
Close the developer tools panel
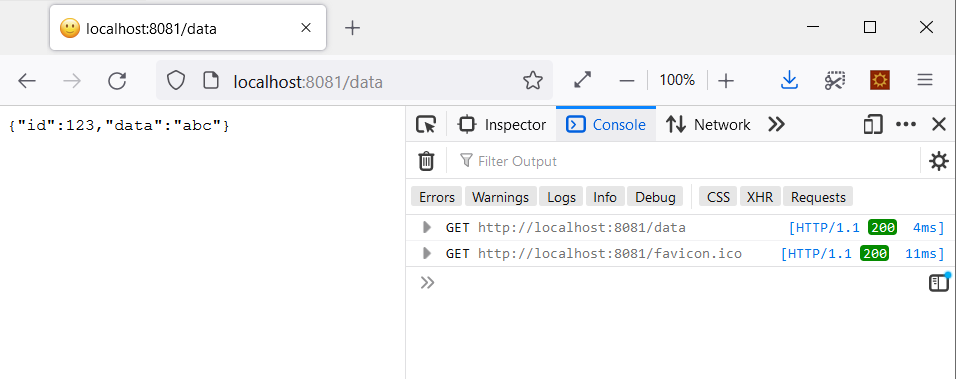click(938, 125)
